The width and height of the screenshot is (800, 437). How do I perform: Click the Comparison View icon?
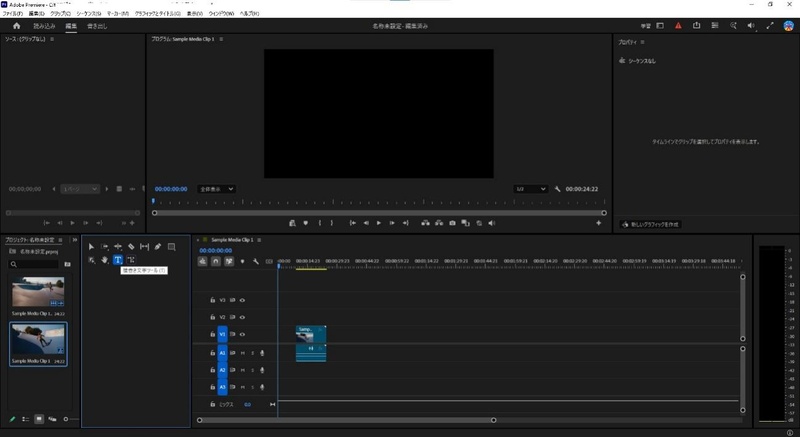(465, 223)
